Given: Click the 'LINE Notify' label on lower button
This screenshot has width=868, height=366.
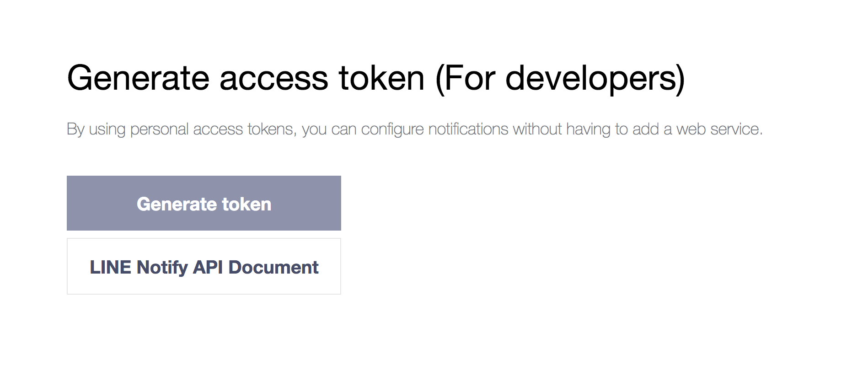Looking at the screenshot, I should click(139, 267).
